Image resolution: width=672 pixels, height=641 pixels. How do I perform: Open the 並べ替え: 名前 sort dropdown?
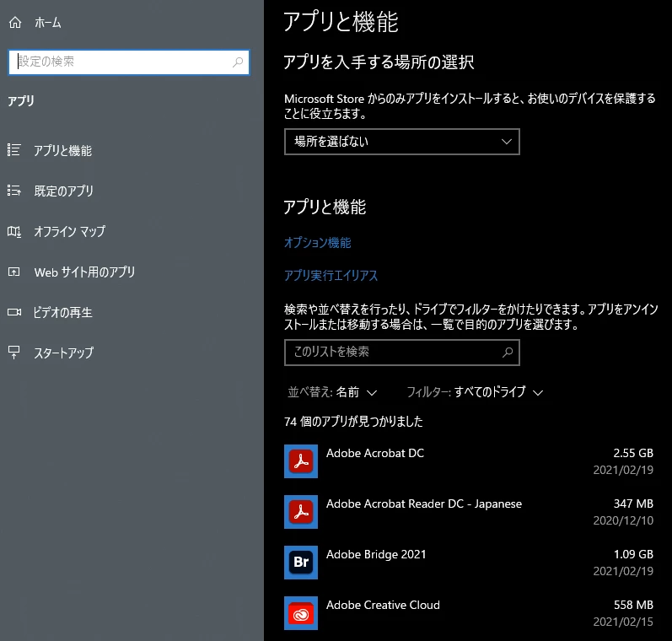(x=332, y=392)
